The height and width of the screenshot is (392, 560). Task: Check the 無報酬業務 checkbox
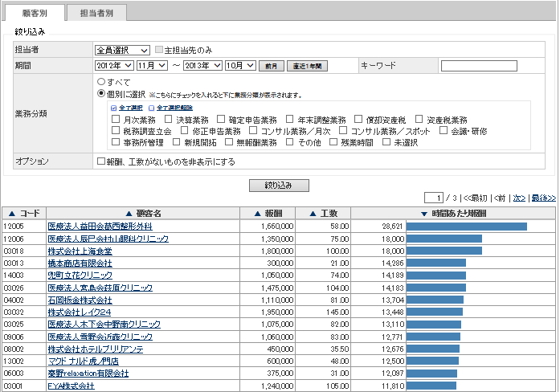229,141
